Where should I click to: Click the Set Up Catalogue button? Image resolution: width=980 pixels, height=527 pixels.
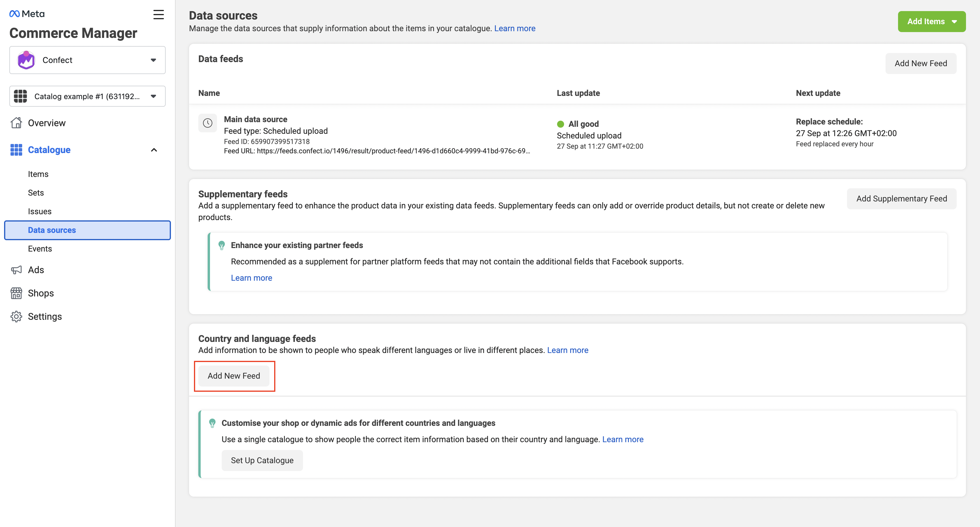[x=262, y=461]
